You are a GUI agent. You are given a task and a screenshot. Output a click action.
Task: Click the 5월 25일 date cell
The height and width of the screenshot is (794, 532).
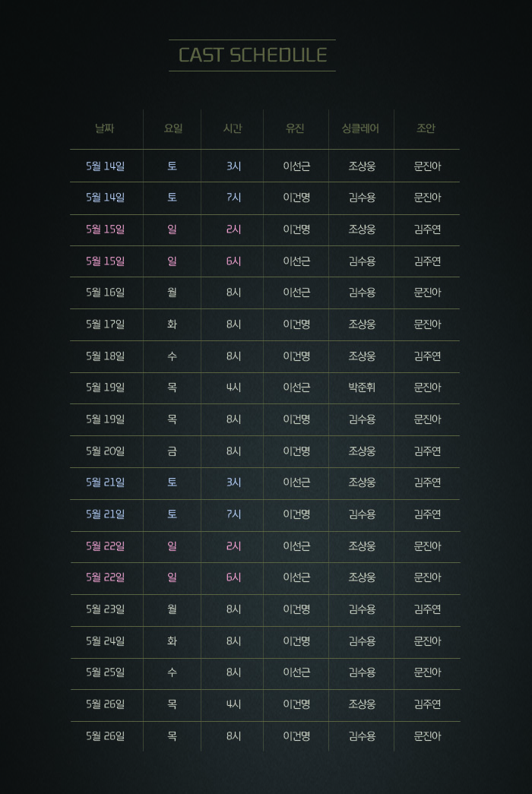coord(106,672)
